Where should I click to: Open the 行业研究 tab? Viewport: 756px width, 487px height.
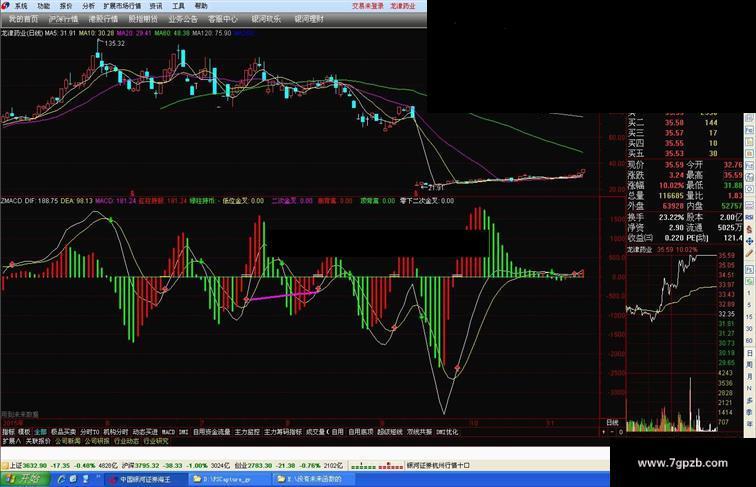[156, 441]
